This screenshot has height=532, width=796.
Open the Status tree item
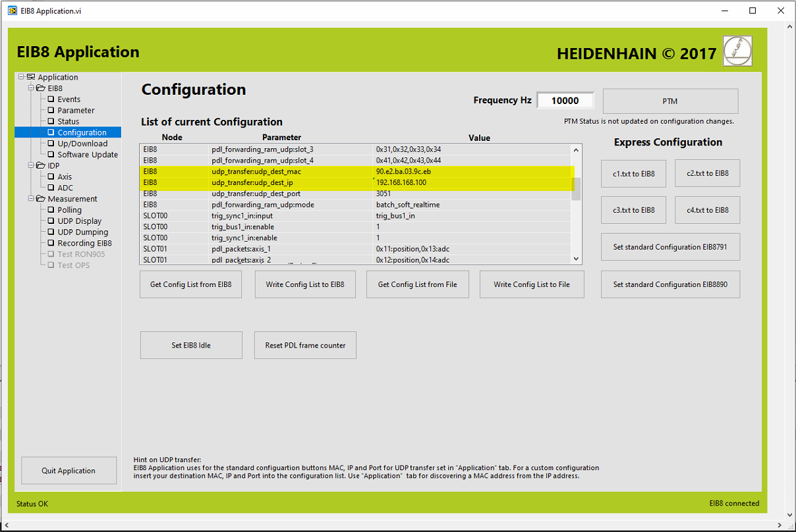68,121
